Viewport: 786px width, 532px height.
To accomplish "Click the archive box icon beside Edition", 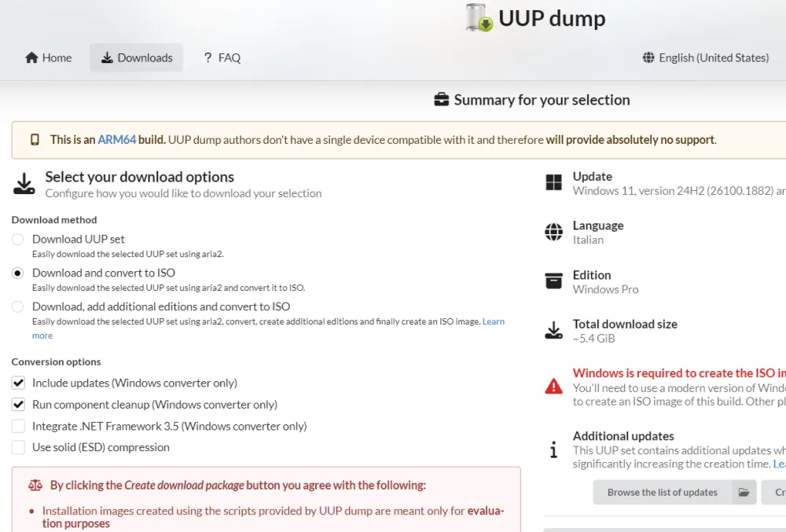I will coord(554,281).
